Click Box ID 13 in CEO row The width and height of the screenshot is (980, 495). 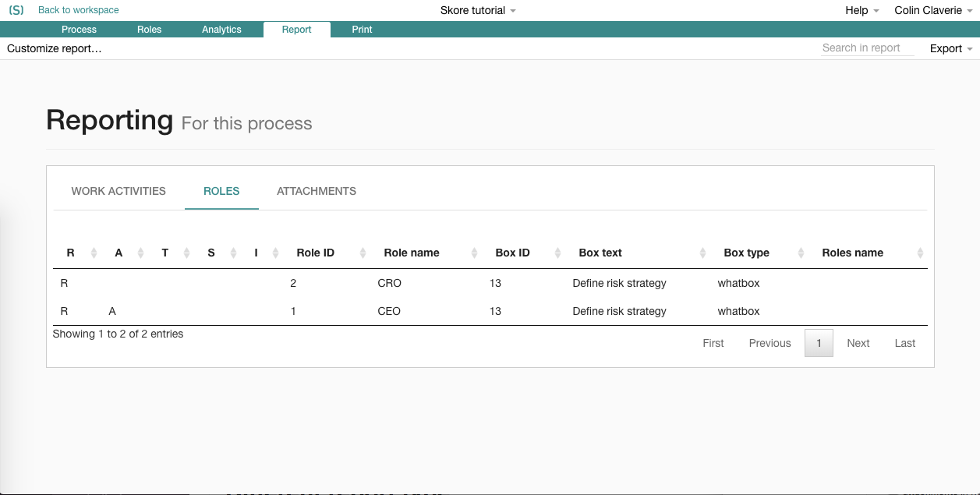click(x=495, y=311)
